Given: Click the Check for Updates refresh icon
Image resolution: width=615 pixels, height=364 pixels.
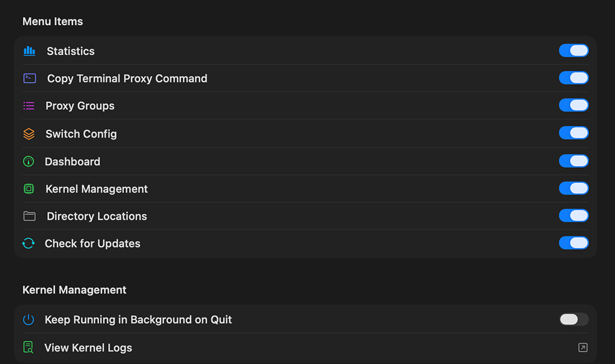Looking at the screenshot, I should (x=28, y=243).
